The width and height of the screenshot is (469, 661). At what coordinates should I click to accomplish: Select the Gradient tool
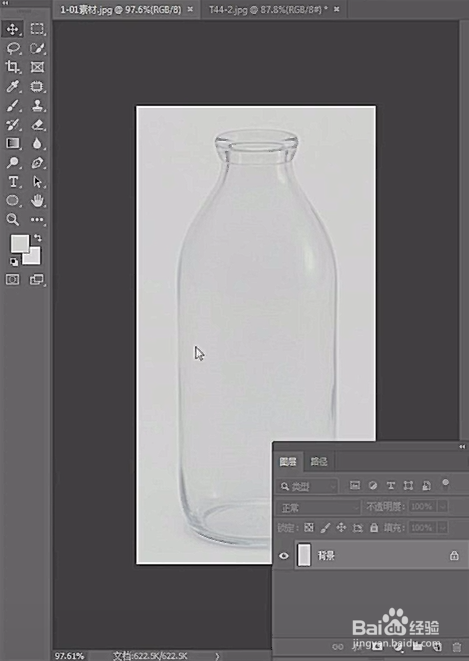point(13,143)
